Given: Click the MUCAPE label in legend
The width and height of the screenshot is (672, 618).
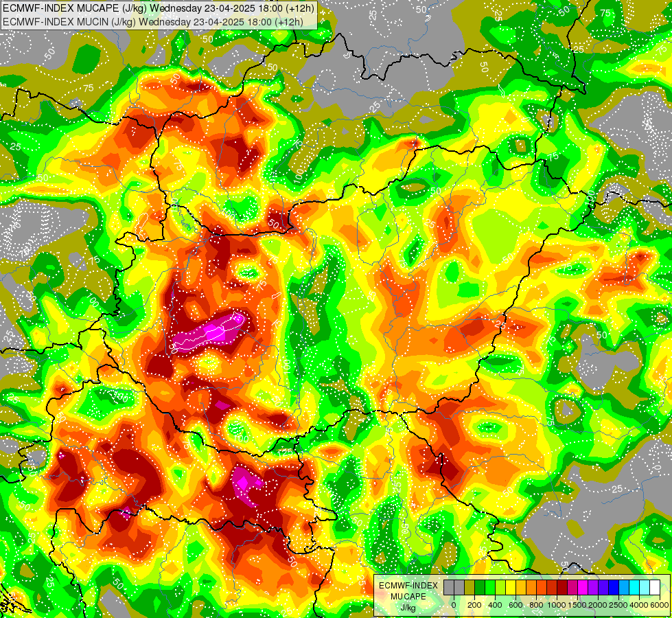Looking at the screenshot, I should [x=408, y=597].
